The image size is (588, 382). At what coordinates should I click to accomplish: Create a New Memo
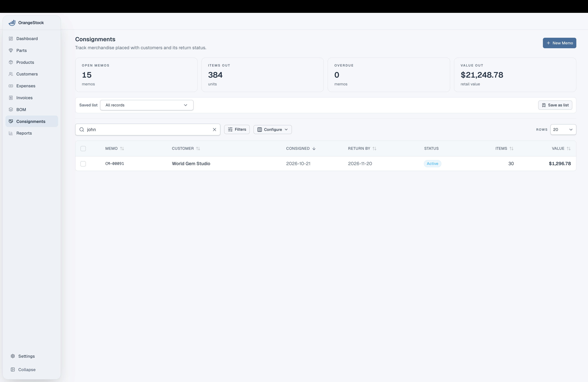(559, 43)
